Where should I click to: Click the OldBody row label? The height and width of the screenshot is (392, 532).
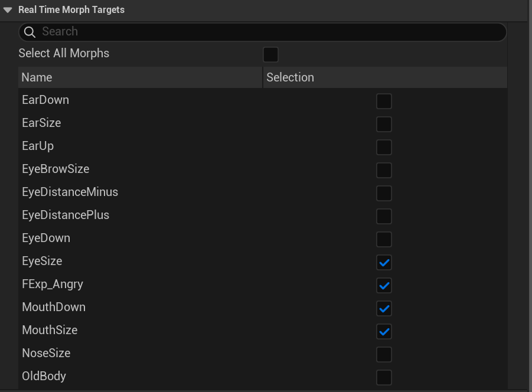point(44,377)
